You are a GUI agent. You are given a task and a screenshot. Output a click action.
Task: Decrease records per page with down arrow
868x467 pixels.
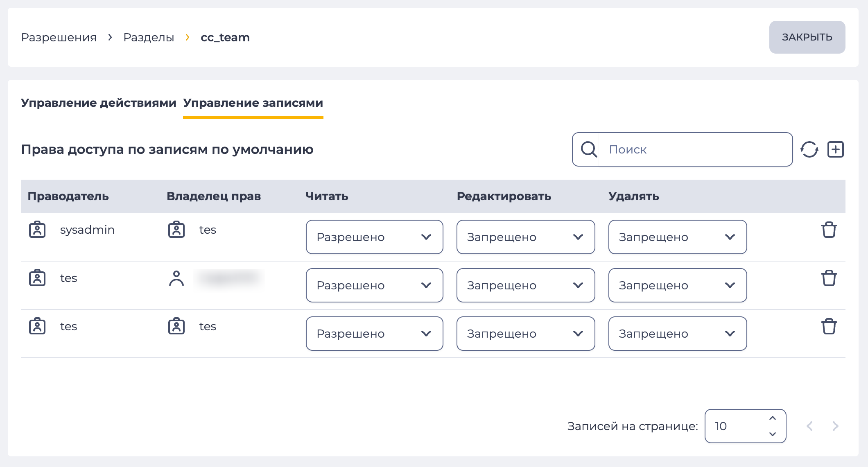[x=773, y=434]
